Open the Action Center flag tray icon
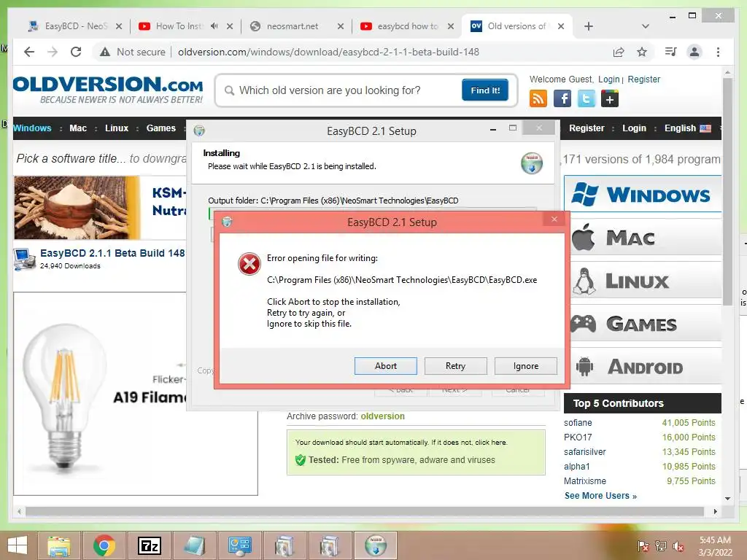 643,546
